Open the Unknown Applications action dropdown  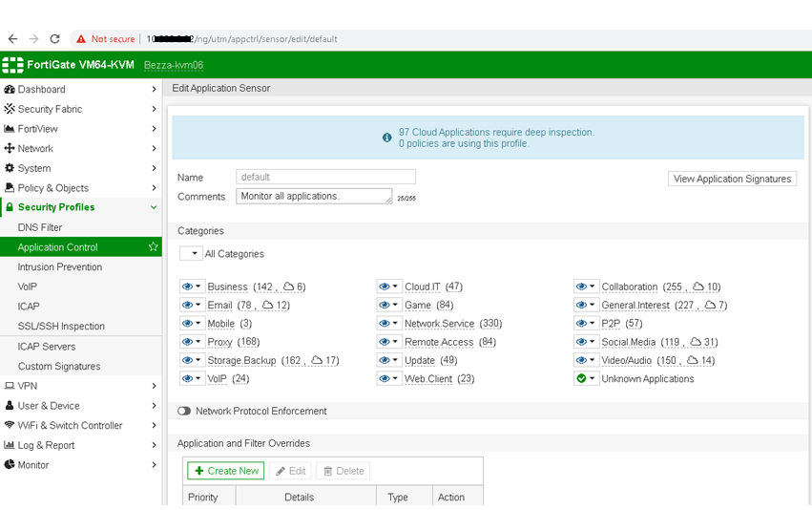coord(586,379)
